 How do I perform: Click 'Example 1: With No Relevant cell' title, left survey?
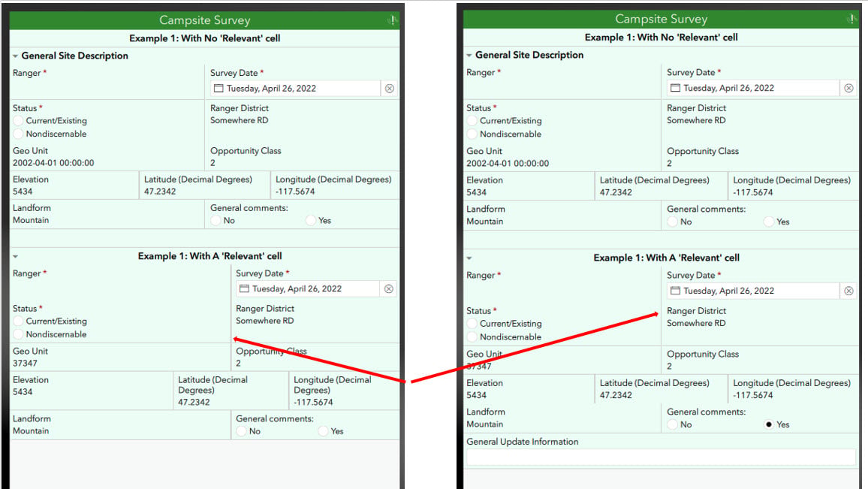pos(205,38)
